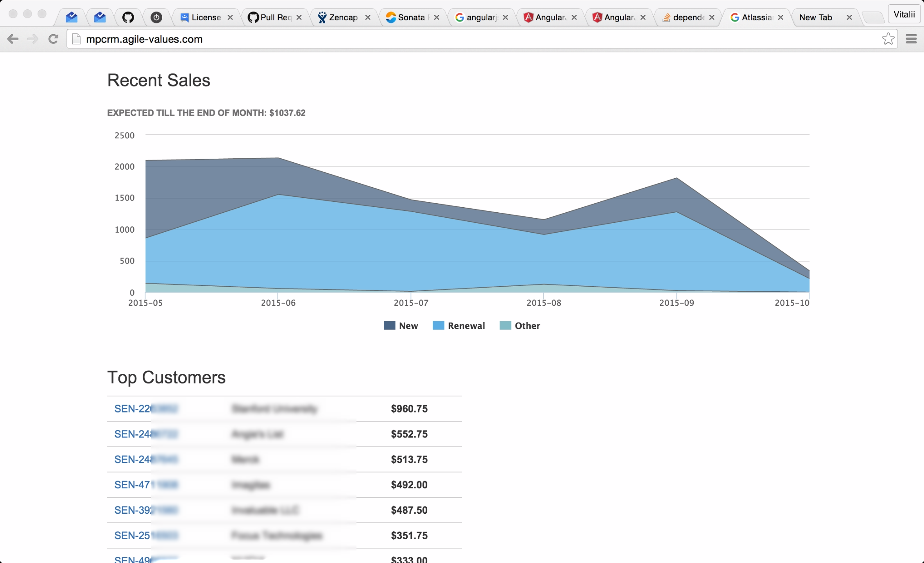
Task: Open the Vitalii profile button
Action: (x=904, y=15)
